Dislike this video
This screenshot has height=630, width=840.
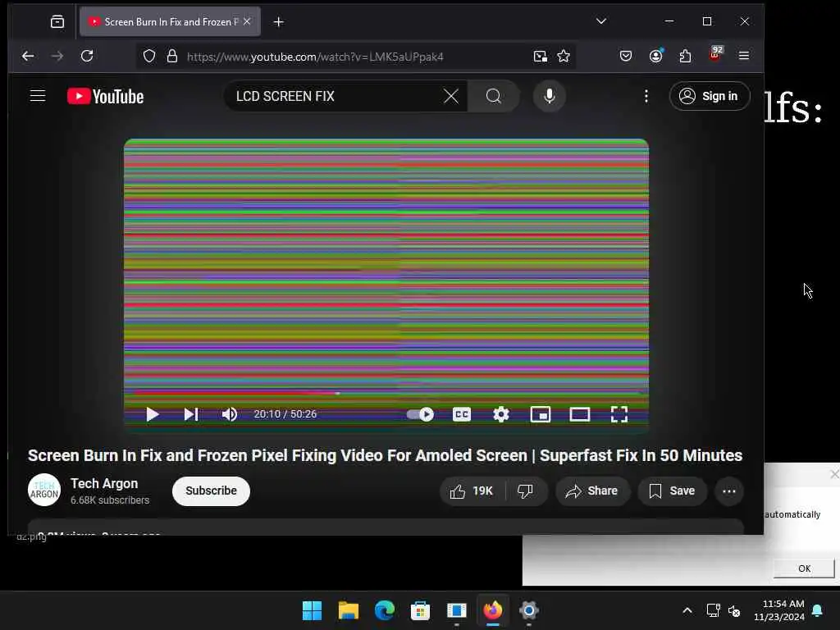[x=526, y=491]
